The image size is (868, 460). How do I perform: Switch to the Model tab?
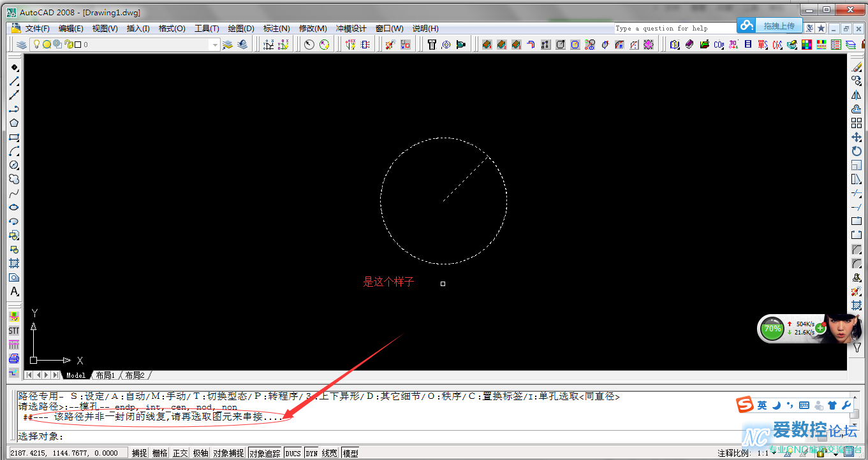[x=76, y=375]
